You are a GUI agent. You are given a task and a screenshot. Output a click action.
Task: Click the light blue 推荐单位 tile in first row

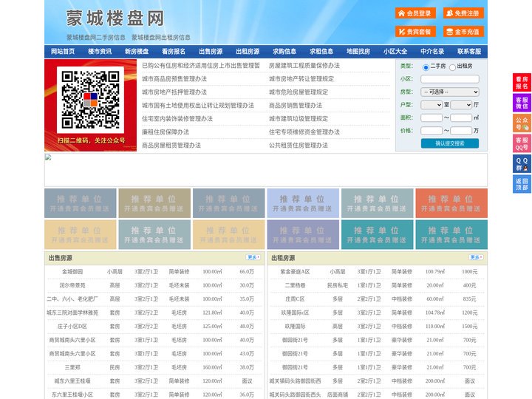click(303, 203)
